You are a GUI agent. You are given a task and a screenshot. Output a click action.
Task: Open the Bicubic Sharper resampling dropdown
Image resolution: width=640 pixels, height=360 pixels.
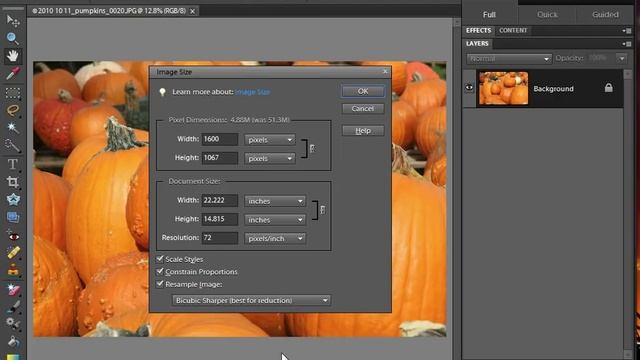point(251,300)
